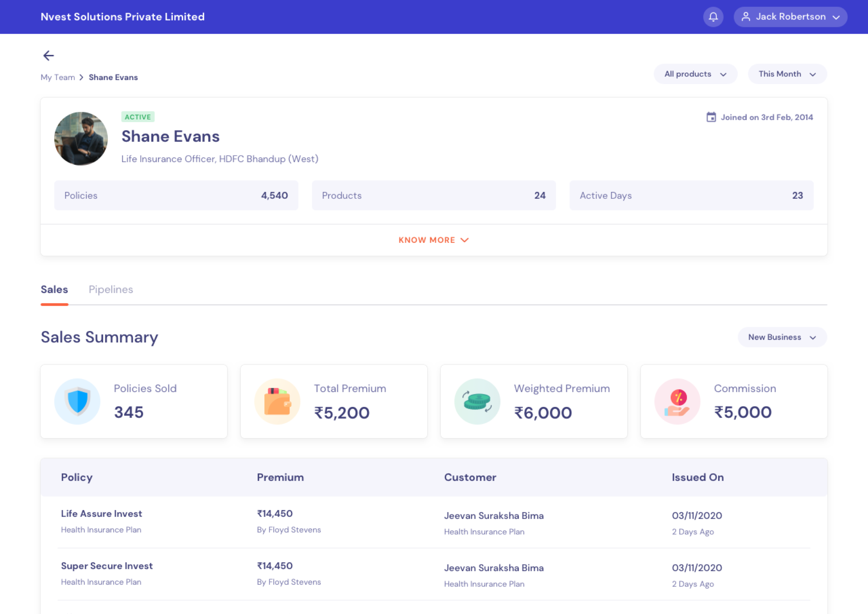Screen dimensions: 868x614
Task: Open the New Business filter dropdown
Action: pyautogui.click(x=782, y=337)
